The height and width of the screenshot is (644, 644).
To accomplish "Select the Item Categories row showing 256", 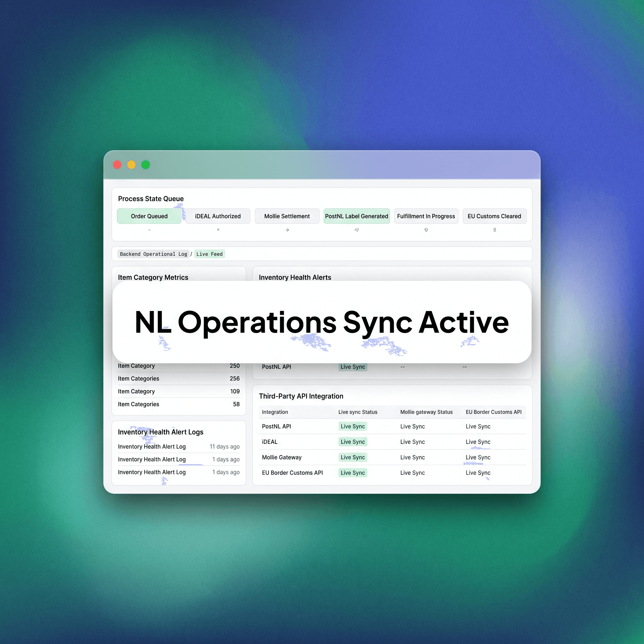I will pos(179,379).
